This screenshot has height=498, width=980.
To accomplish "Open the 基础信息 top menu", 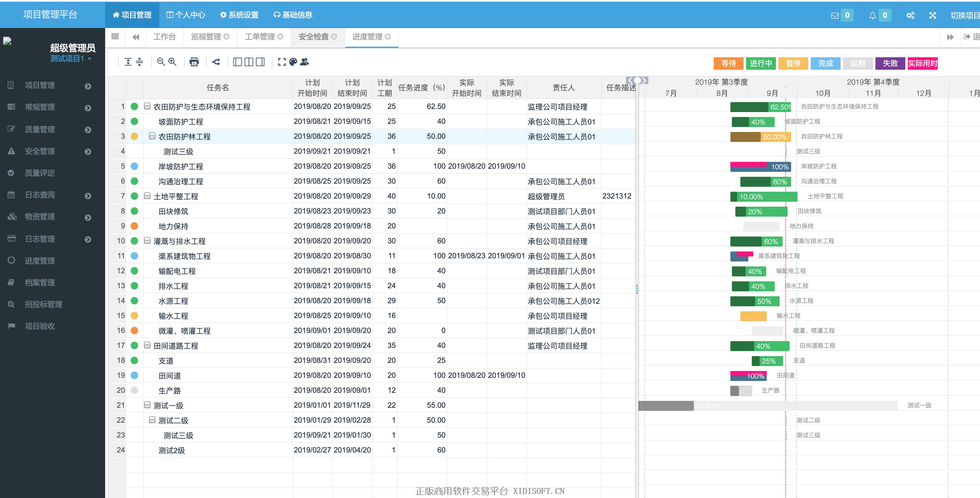I will click(x=293, y=15).
